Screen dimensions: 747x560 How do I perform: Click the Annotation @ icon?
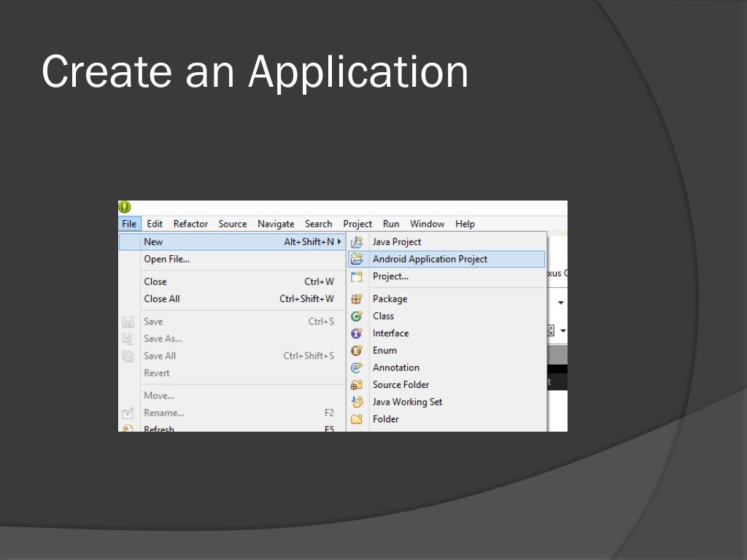357,367
